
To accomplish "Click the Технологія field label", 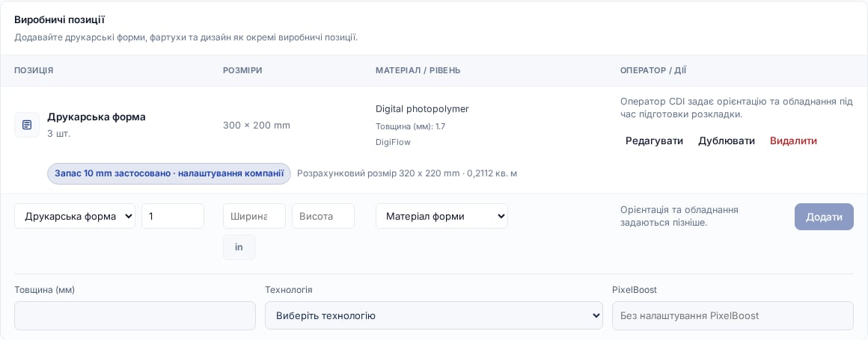I will 288,290.
